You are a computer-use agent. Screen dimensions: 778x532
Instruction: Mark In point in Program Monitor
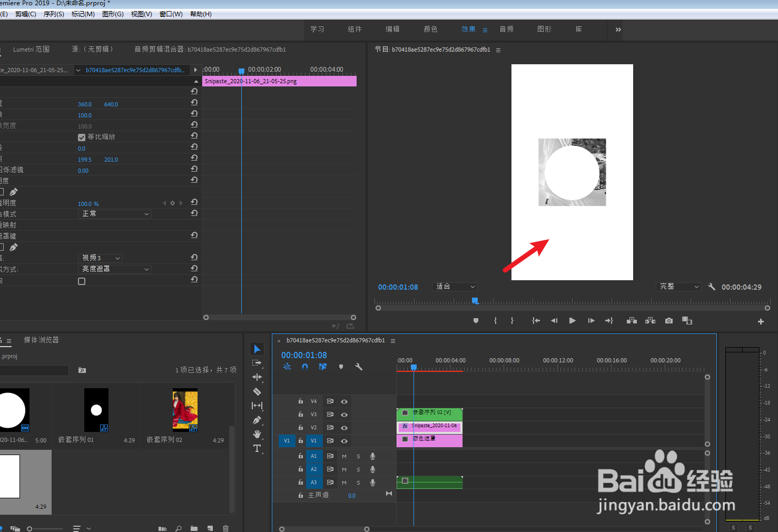(495, 321)
